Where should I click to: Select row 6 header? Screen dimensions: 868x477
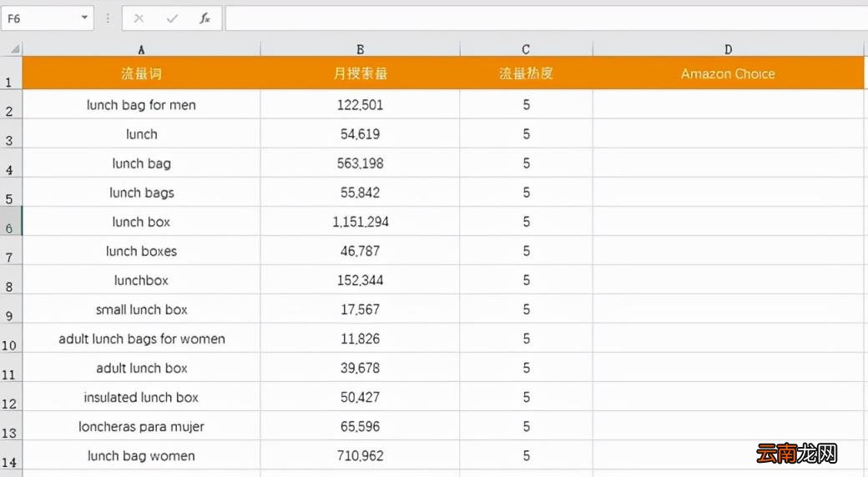tap(11, 222)
